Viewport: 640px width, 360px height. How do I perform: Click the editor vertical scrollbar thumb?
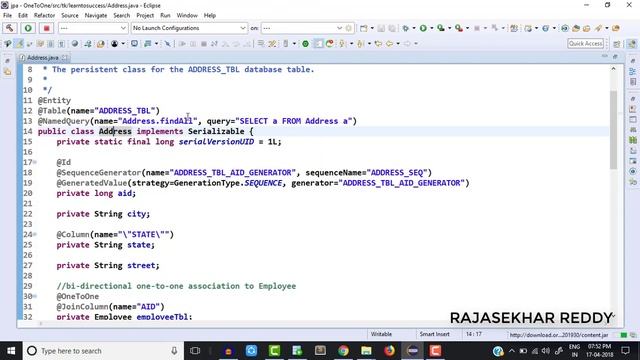click(x=613, y=129)
